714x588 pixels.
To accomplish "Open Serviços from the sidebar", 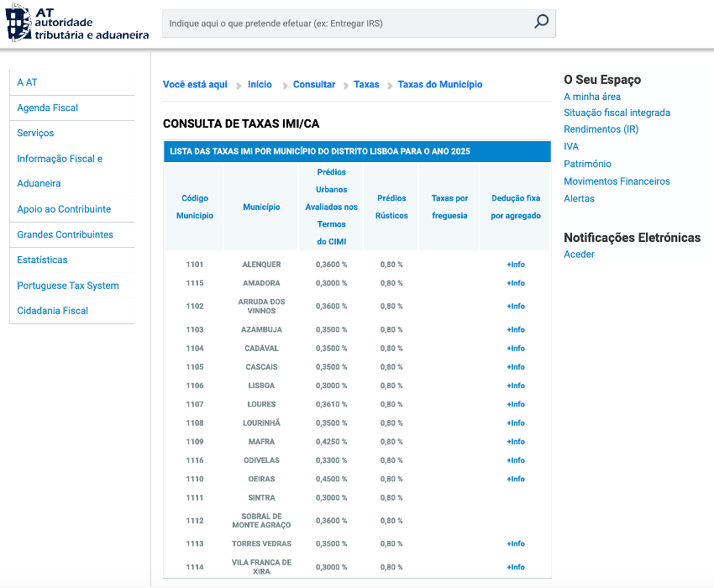I will [35, 133].
